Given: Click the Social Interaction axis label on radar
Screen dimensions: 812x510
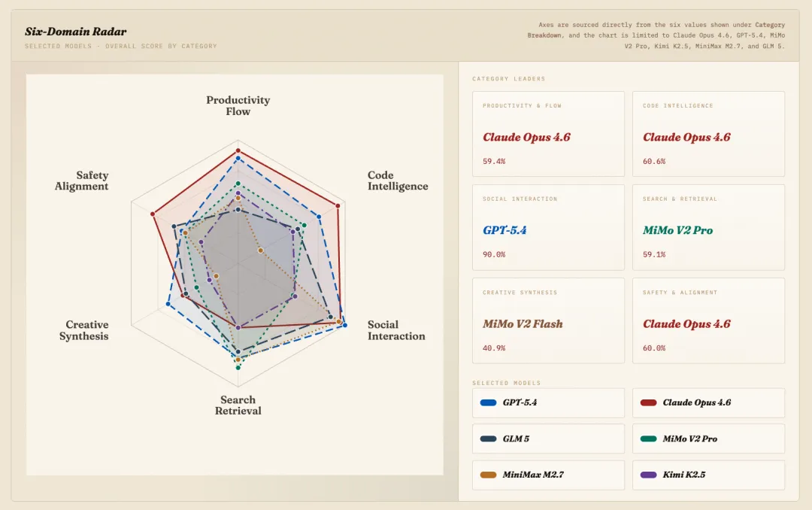Looking at the screenshot, I should (396, 330).
